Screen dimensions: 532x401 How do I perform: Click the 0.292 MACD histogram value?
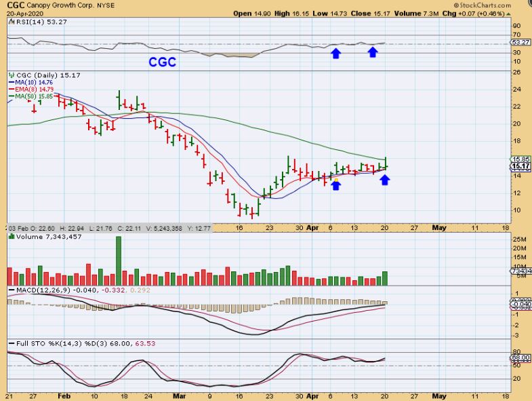(x=140, y=290)
